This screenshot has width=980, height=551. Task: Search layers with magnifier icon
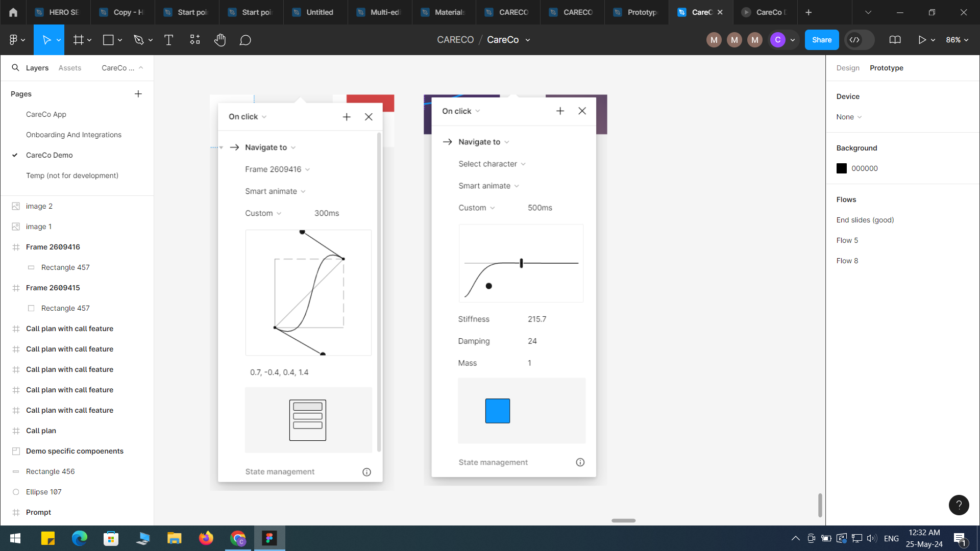tap(15, 67)
